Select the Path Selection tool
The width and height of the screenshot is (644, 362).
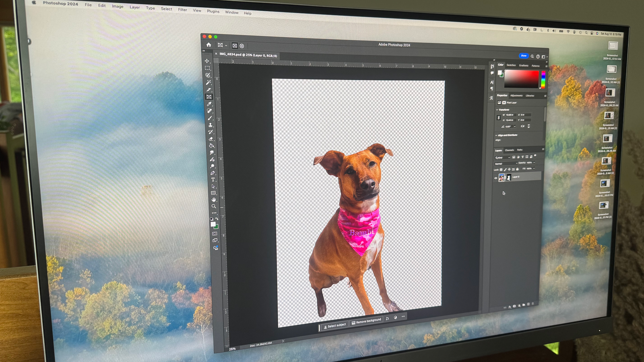coord(213,187)
